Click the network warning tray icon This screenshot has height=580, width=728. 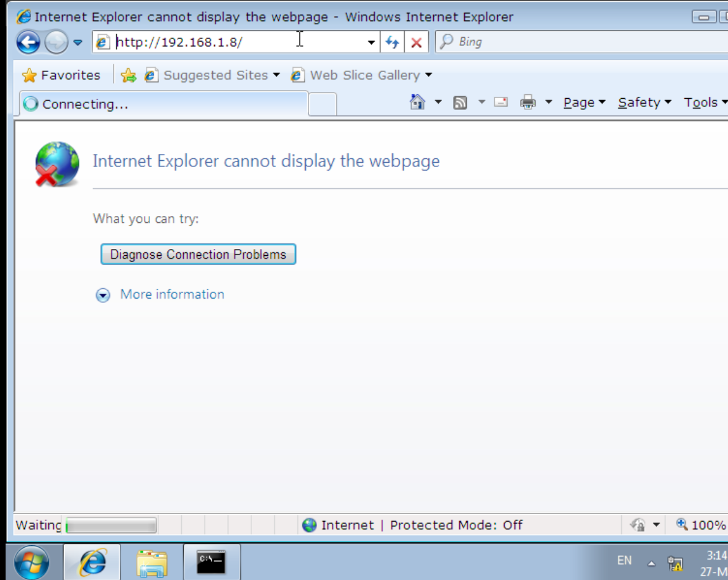675,564
